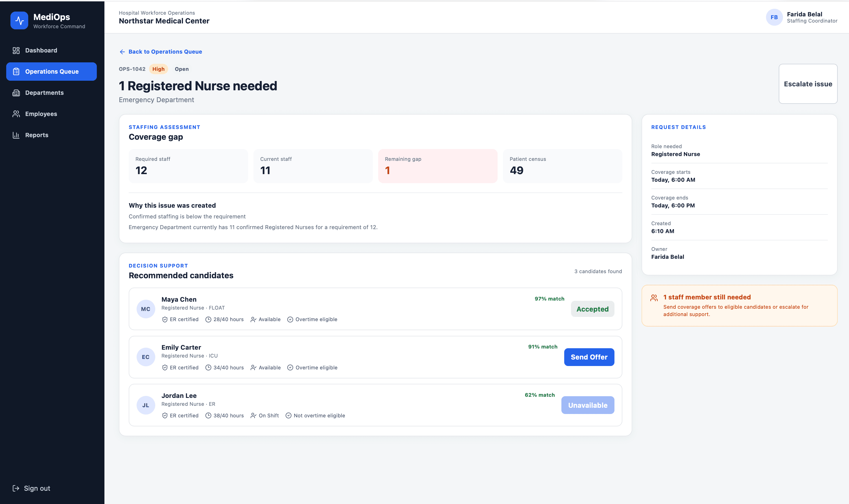Click the Remaining gap card
Image resolution: width=849 pixels, height=504 pixels.
coord(437,166)
